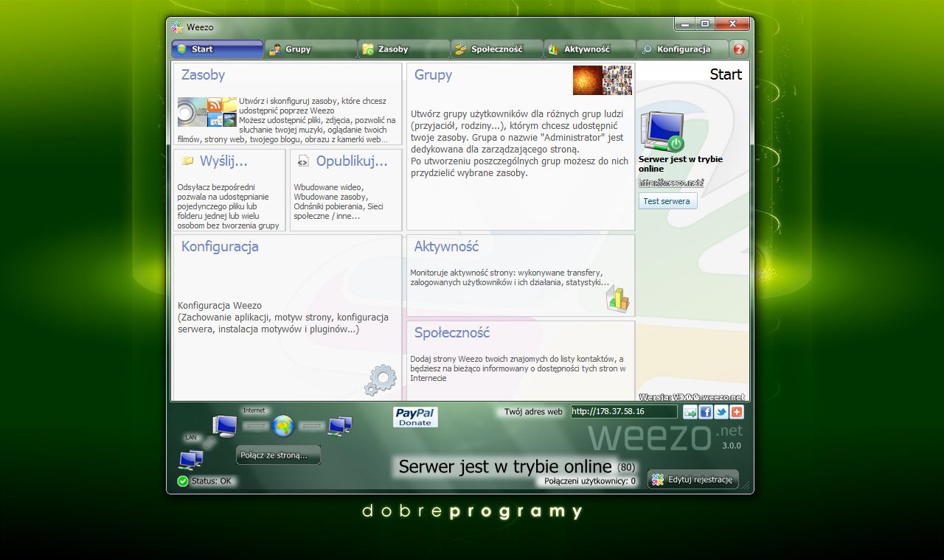944x560 pixels.
Task: Open the Grupy tab
Action: [x=310, y=49]
